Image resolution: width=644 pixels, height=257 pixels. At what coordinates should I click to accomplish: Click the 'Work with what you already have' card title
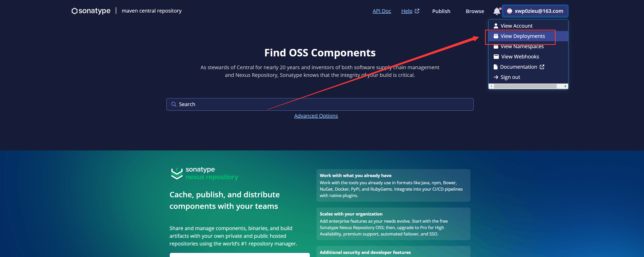(x=355, y=176)
